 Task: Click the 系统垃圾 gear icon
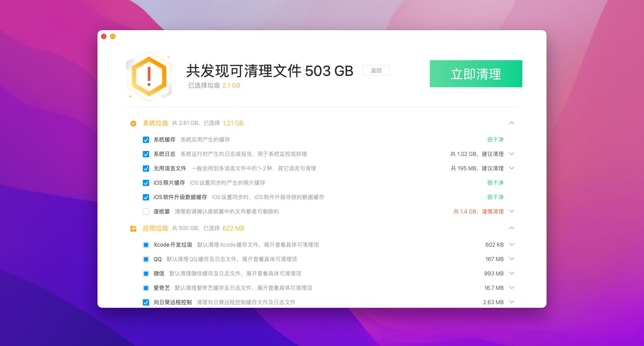coord(133,124)
